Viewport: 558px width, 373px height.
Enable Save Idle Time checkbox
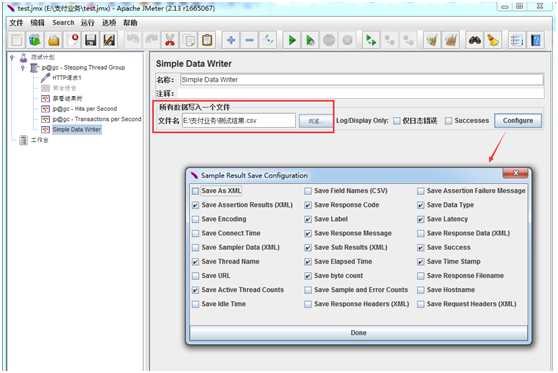pos(195,304)
